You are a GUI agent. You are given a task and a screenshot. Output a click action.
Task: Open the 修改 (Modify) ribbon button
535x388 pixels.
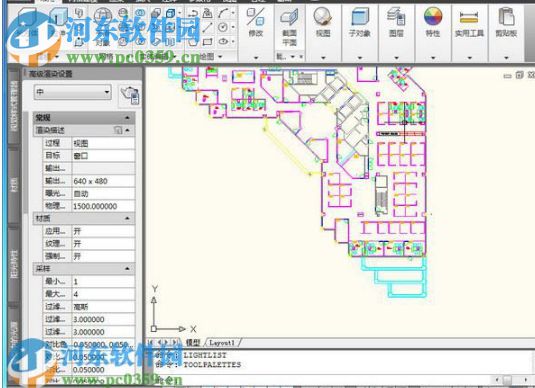point(256,23)
